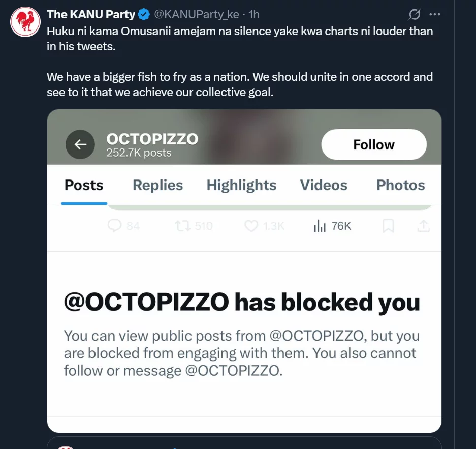Screen dimensions: 476x449
Task: Switch to the Replies tab
Action: (x=157, y=185)
